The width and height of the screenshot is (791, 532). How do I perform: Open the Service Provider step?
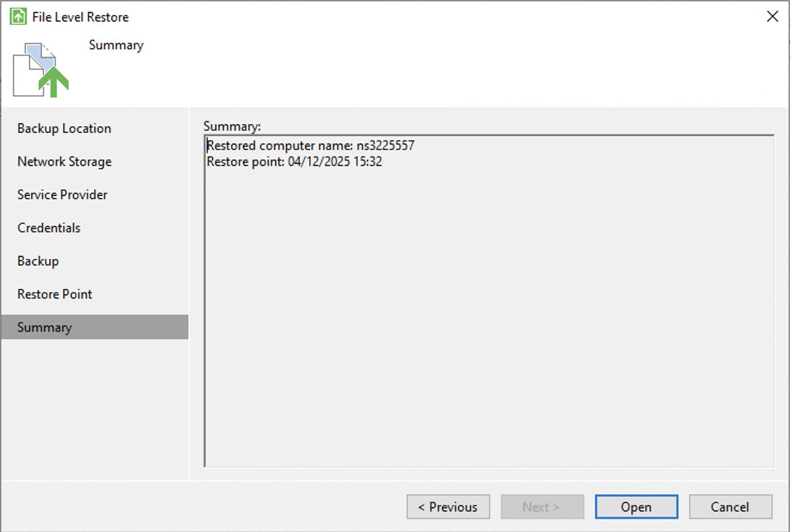(x=62, y=194)
